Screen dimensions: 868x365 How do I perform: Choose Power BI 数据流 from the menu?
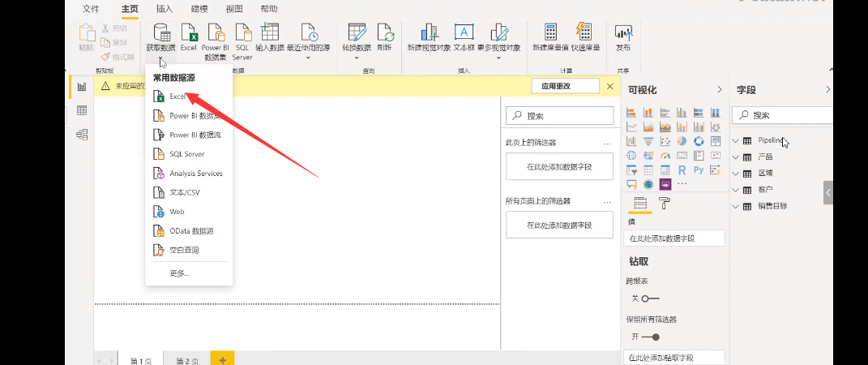pos(188,135)
